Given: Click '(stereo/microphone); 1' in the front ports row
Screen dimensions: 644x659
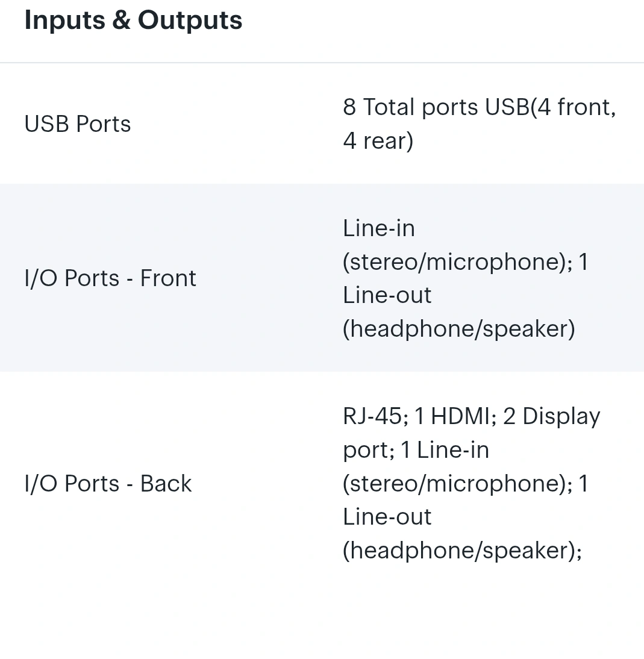Looking at the screenshot, I should coord(465,262).
